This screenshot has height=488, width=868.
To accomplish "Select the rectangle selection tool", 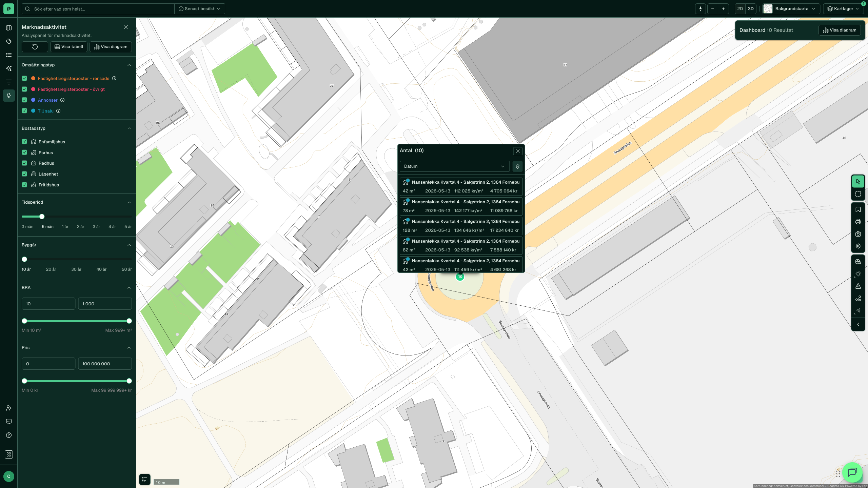I will (x=858, y=194).
